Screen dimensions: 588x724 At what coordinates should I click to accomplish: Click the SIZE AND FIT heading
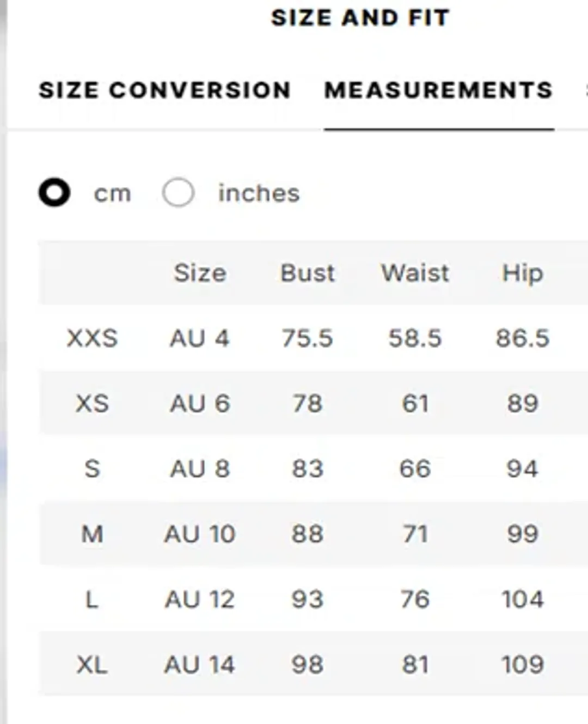[x=360, y=17]
